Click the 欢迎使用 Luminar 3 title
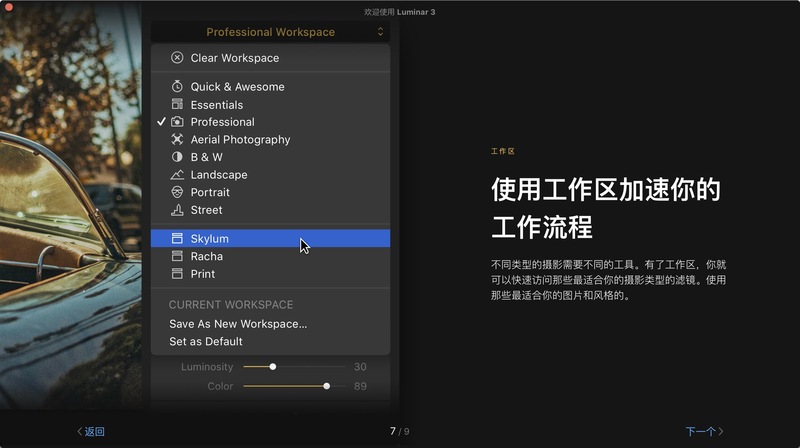 click(399, 12)
